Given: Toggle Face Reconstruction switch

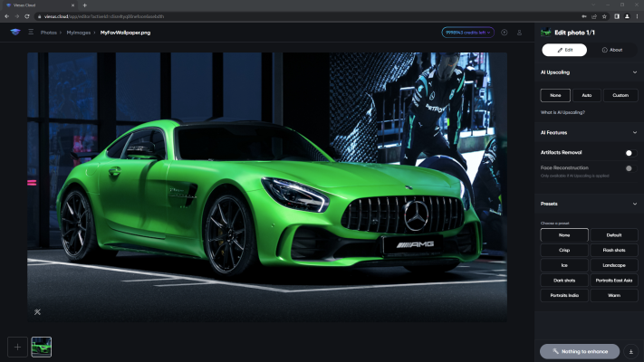Looking at the screenshot, I should (630, 168).
